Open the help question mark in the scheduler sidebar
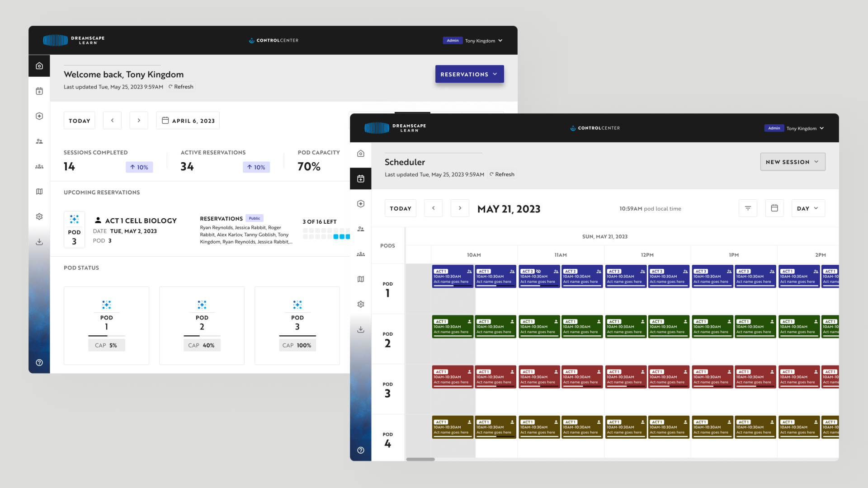The height and width of the screenshot is (488, 868). (x=361, y=450)
